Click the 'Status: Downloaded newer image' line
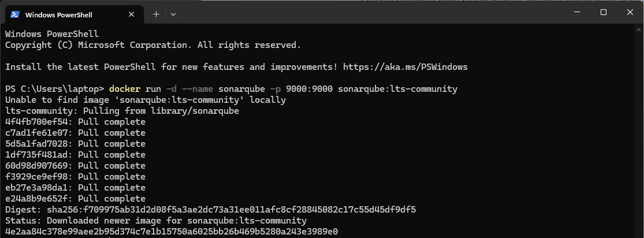Screen dimensions: 644x238 [x=156, y=220]
